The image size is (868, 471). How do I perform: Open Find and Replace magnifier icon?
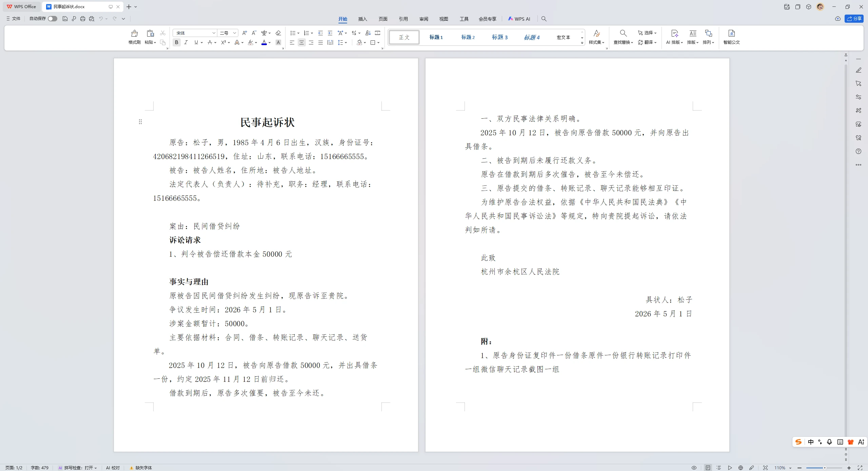[623, 33]
